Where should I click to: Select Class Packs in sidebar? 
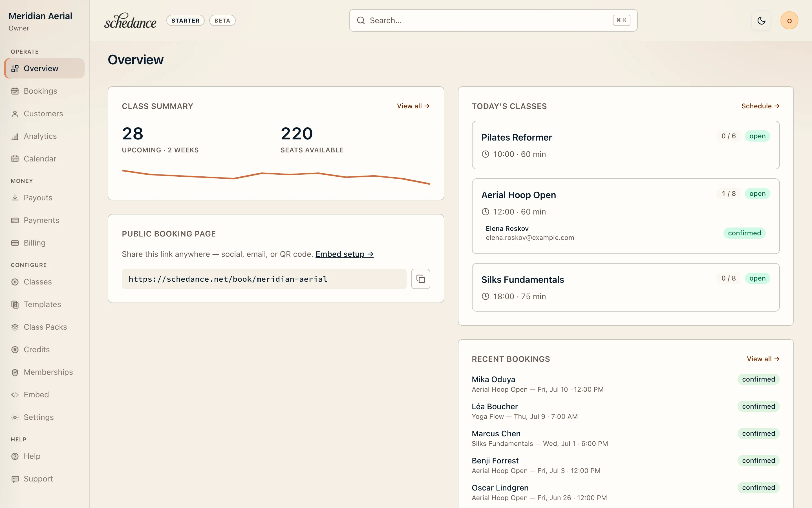[44, 327]
